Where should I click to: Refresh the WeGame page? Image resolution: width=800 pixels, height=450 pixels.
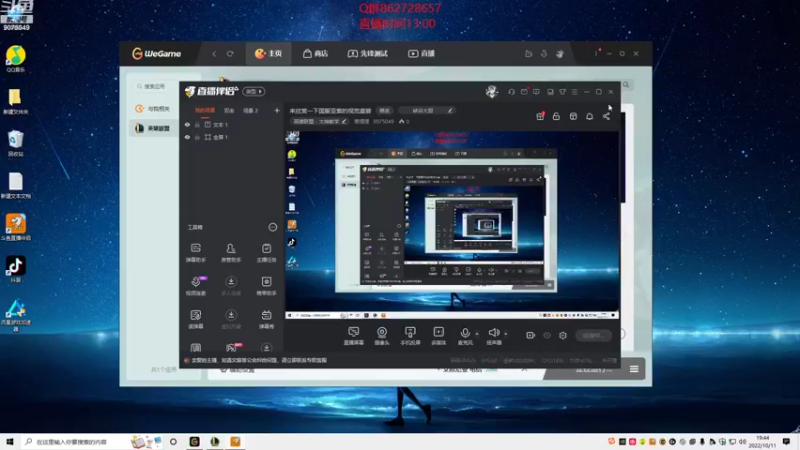click(x=230, y=54)
